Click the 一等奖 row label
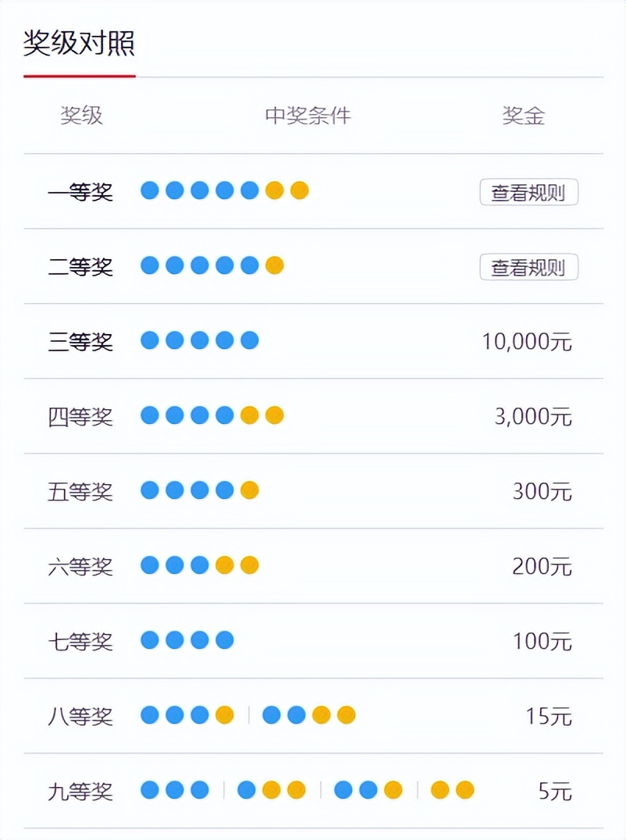This screenshot has height=840, width=626. (x=80, y=192)
